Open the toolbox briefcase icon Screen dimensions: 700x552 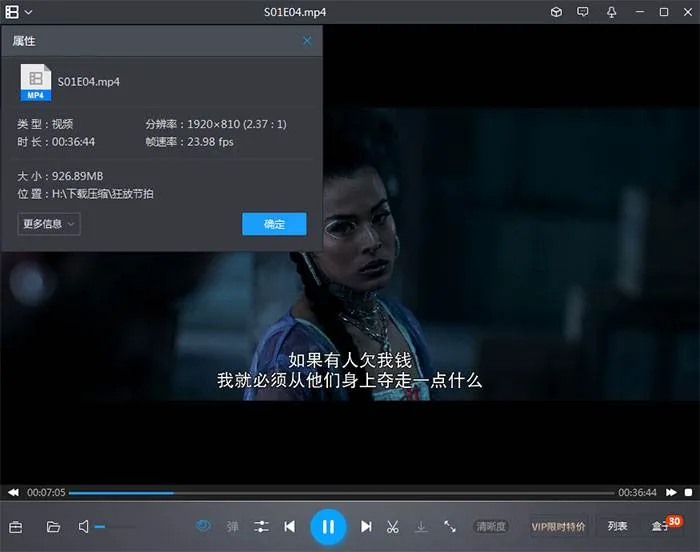[16, 527]
